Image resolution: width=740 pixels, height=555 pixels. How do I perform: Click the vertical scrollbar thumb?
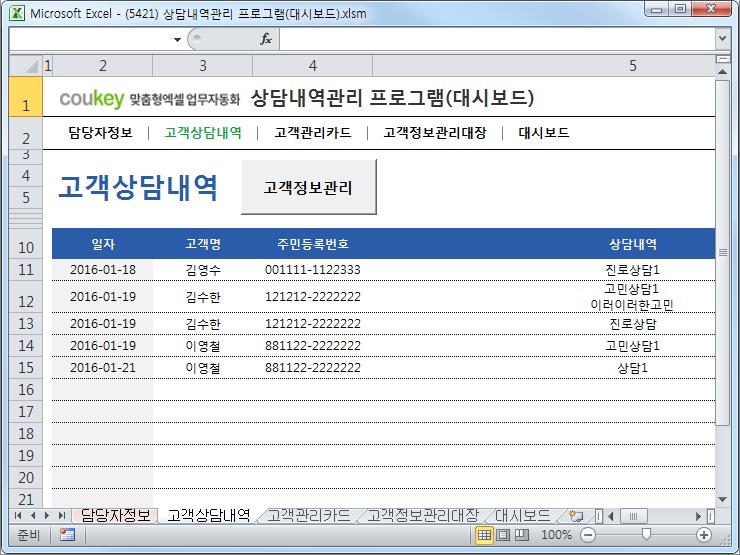point(722,253)
